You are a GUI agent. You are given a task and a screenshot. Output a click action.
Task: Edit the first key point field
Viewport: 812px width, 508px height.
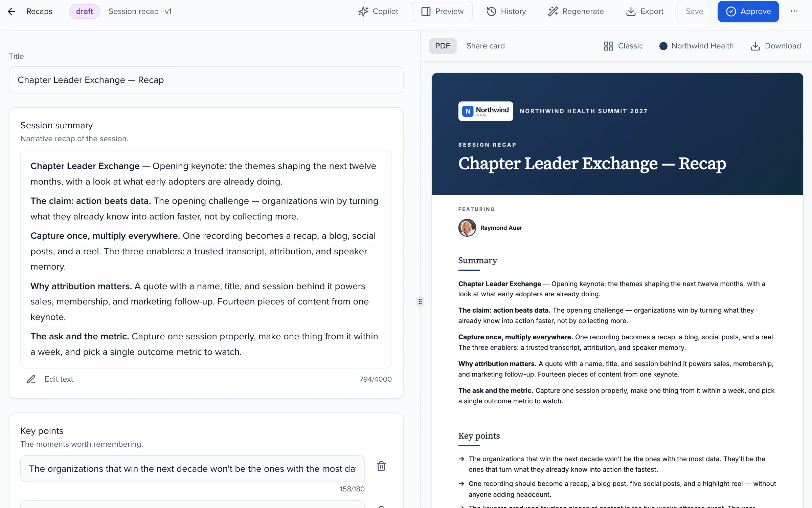(x=193, y=469)
